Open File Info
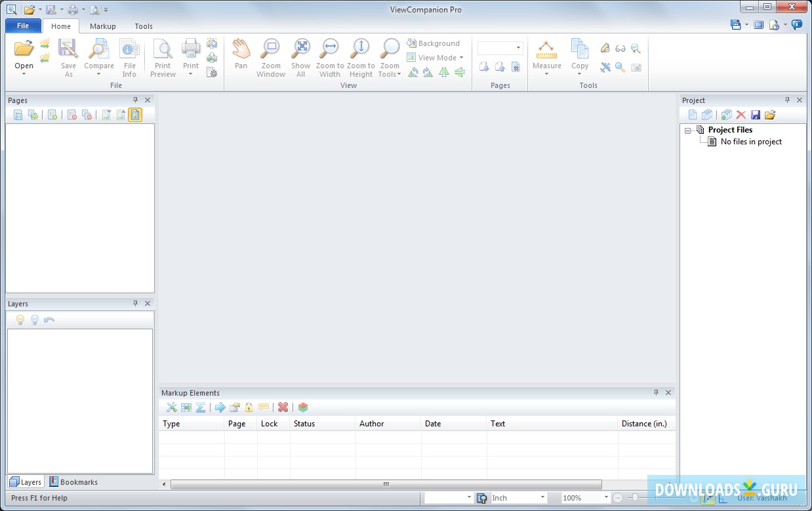This screenshot has height=511, width=812. click(x=129, y=58)
